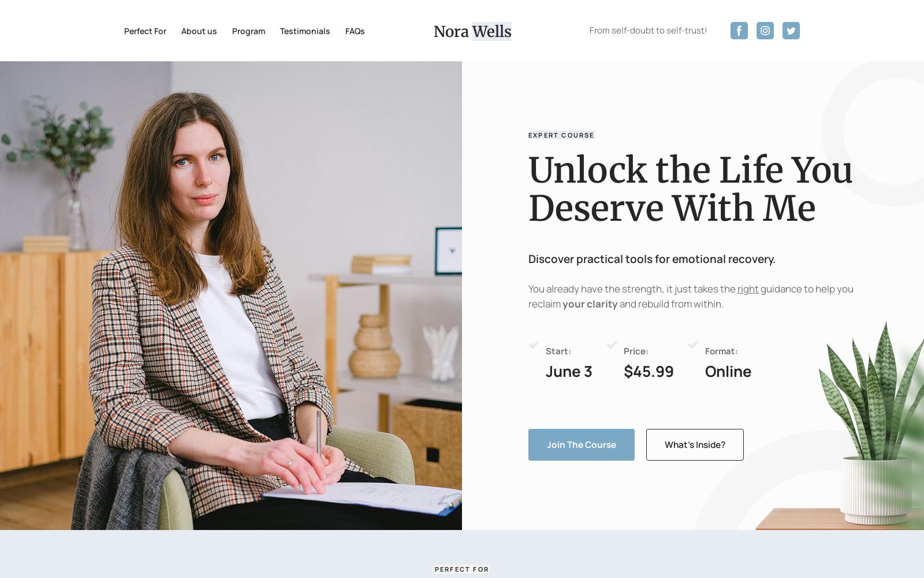924x578 pixels.
Task: Open the Testimonials nav link
Action: 305,31
